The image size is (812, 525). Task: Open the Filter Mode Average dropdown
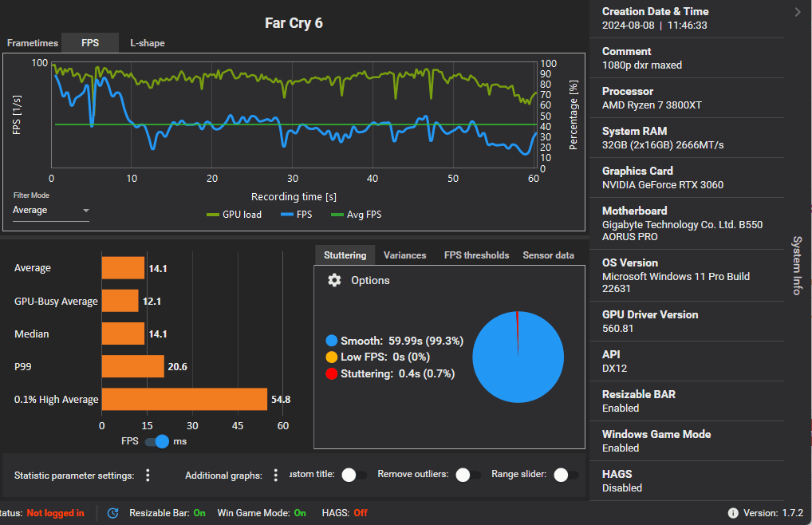tap(51, 210)
